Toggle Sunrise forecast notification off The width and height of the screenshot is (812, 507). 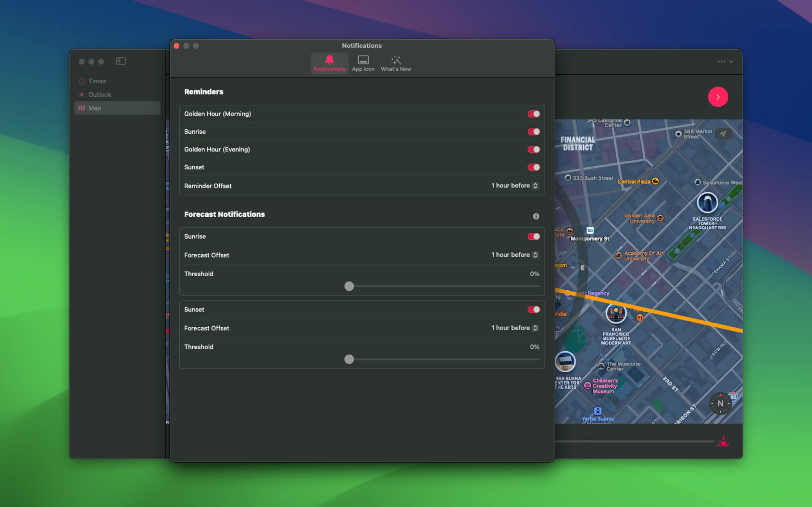click(x=533, y=236)
